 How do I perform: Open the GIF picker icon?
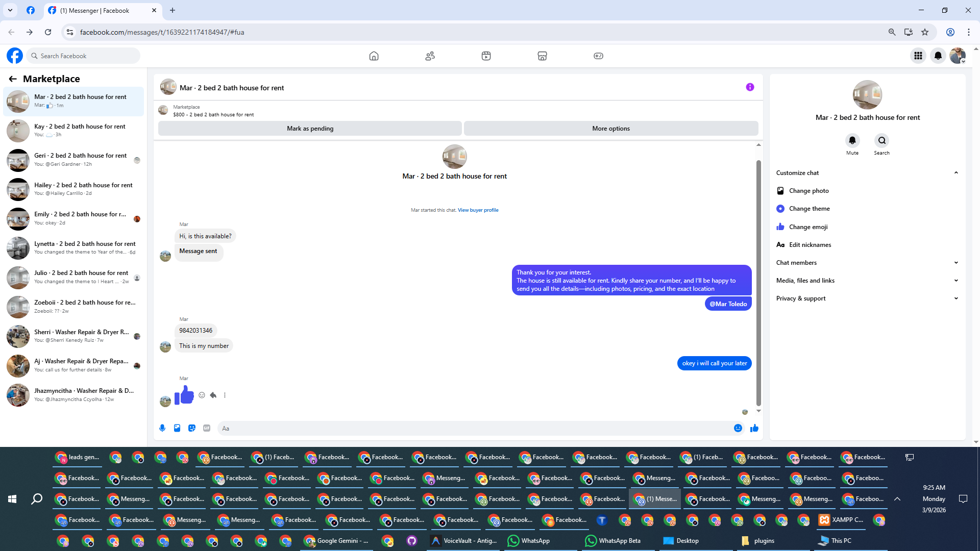pos(207,428)
